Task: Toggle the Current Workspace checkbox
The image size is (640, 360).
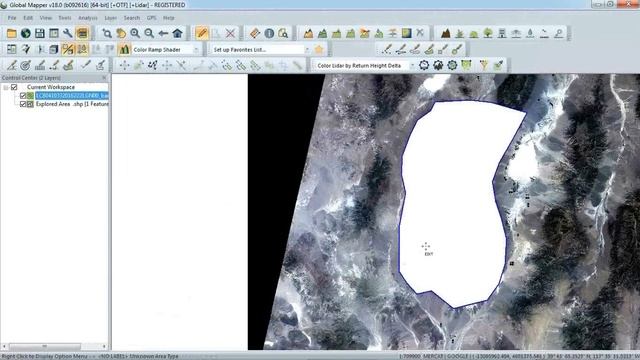Action: point(14,87)
